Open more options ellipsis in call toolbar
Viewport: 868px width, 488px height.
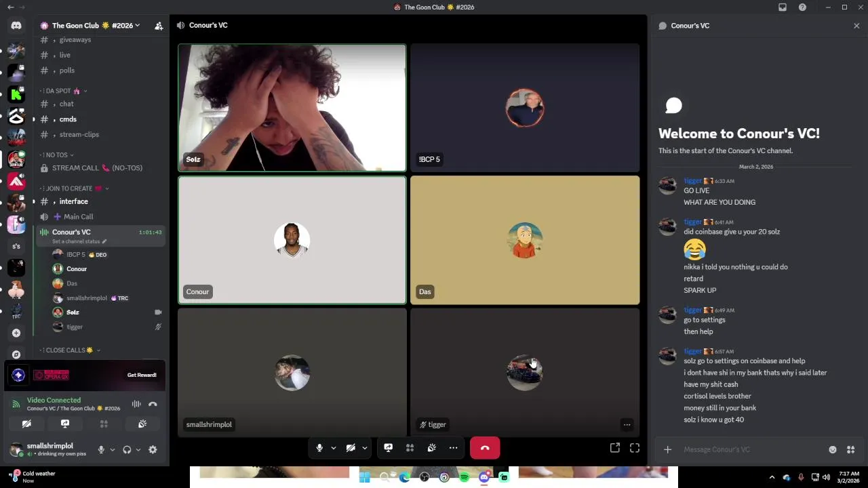click(453, 448)
